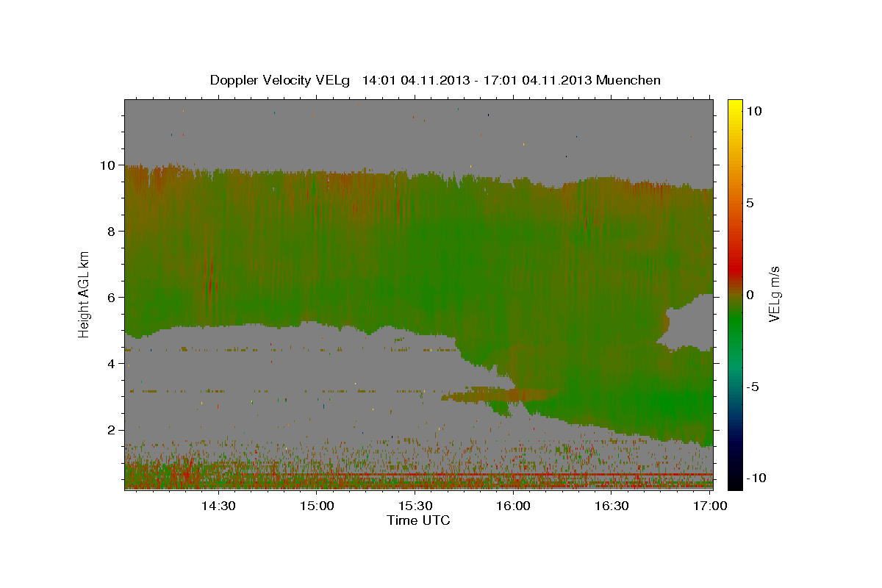
Task: Click the colorbar value 0 label
Action: pos(750,295)
